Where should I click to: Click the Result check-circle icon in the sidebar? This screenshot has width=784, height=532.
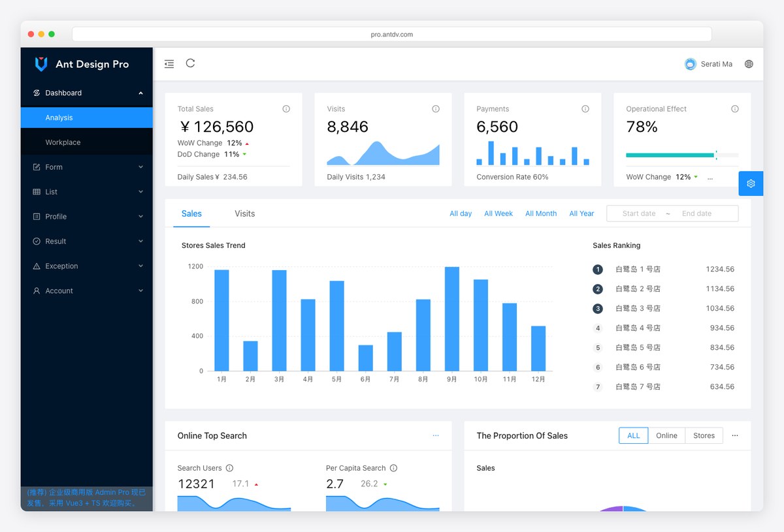click(37, 242)
